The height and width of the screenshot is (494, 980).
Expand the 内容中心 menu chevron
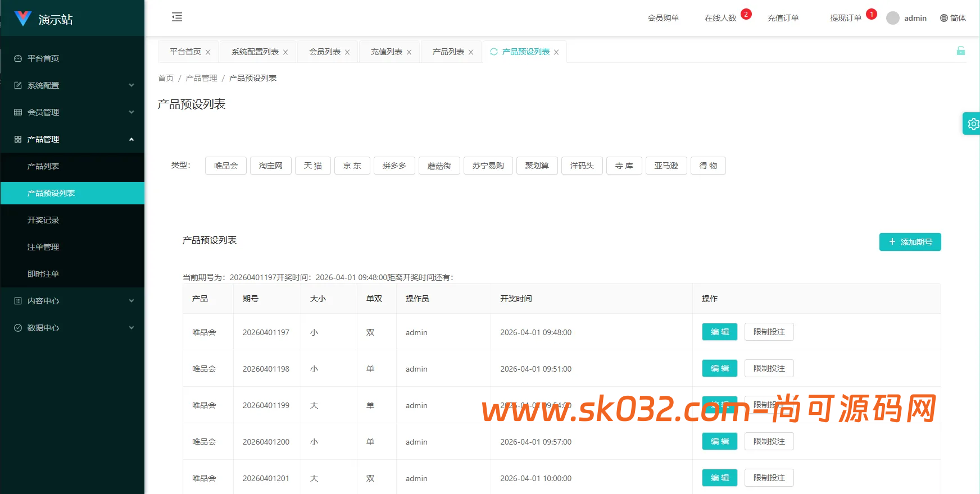131,301
